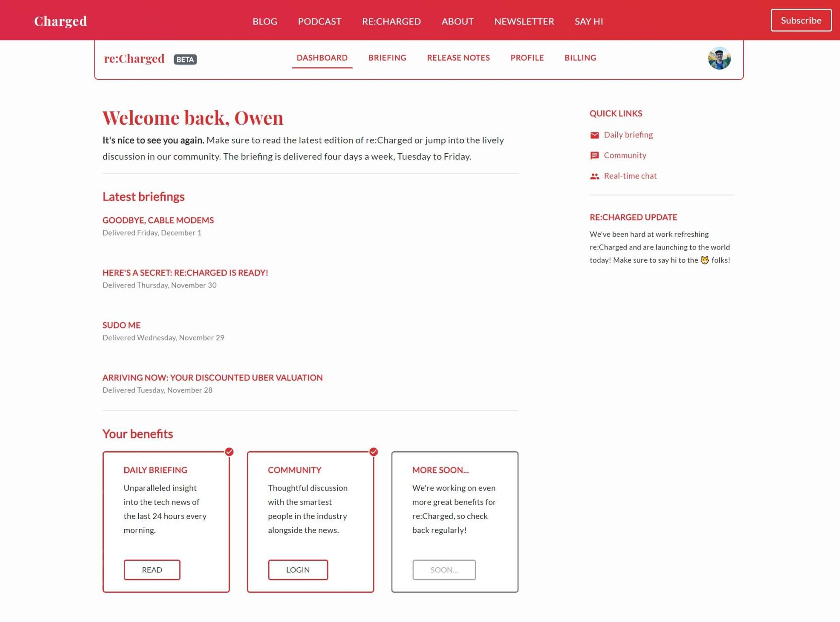Open the Sudo Me briefing link

click(121, 325)
